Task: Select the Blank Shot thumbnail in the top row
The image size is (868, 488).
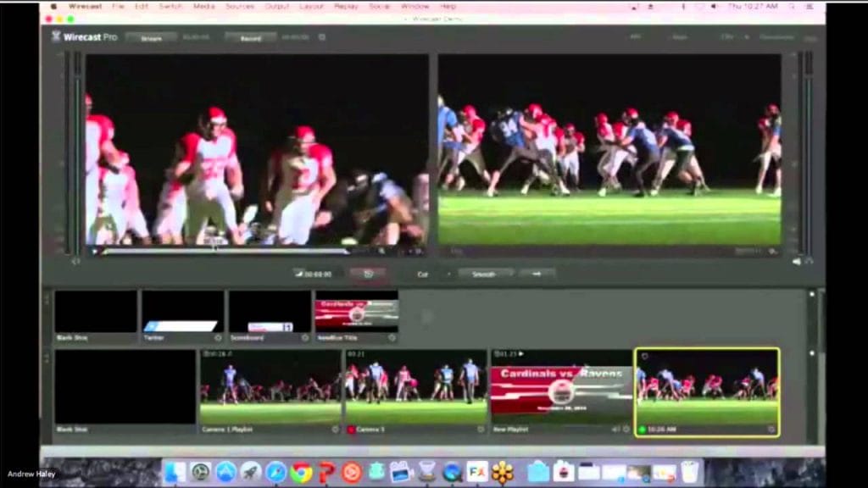Action: click(95, 312)
